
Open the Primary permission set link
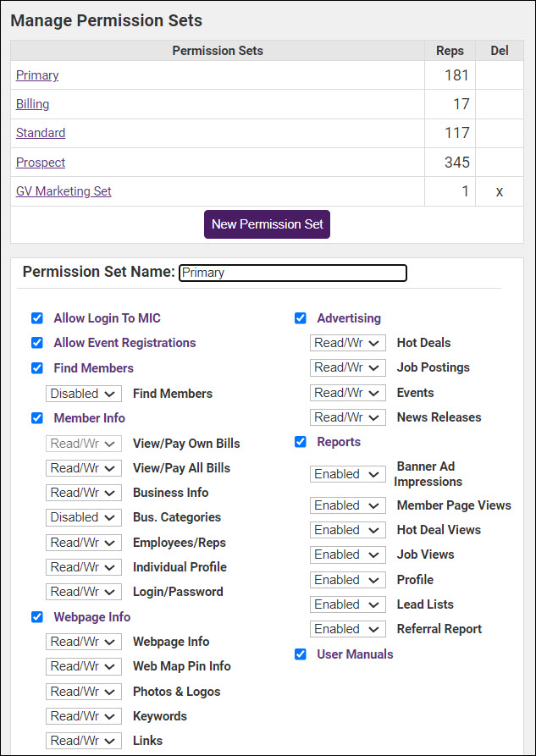[37, 75]
